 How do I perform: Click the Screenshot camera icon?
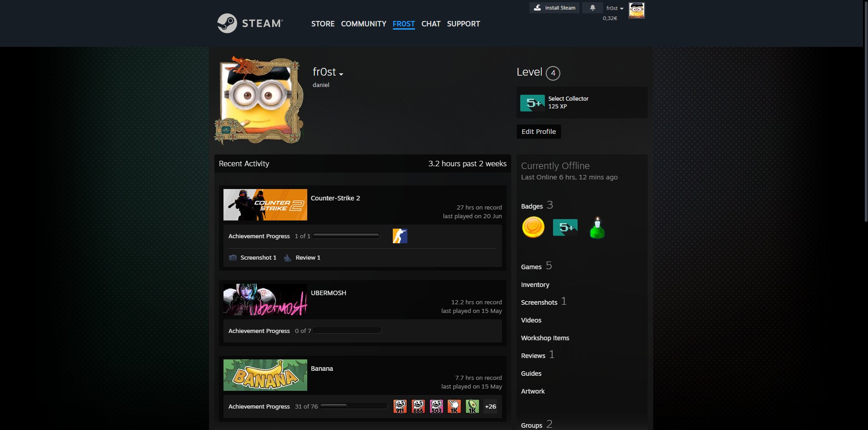coord(233,257)
